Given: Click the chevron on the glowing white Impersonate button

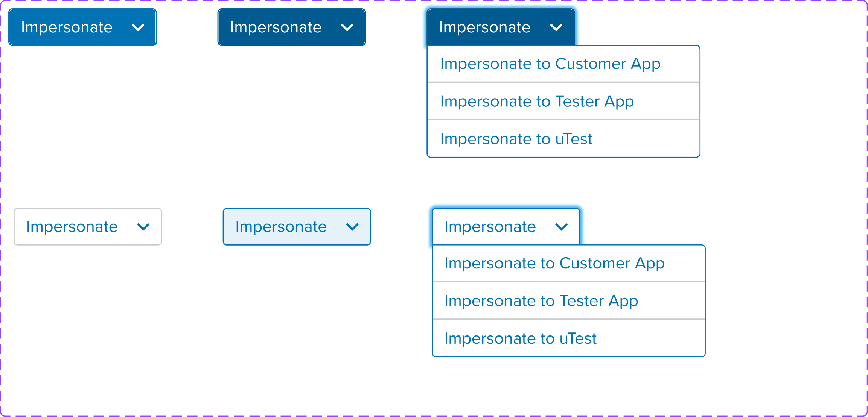Looking at the screenshot, I should (x=561, y=227).
